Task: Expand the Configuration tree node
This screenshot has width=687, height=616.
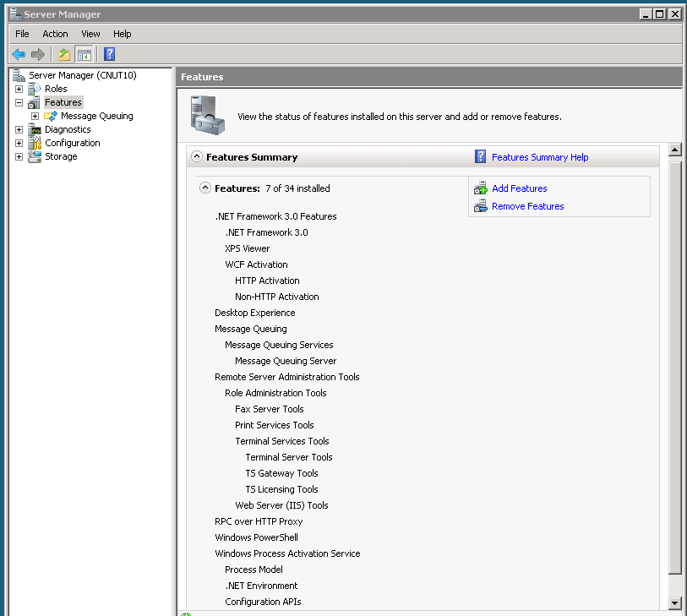Action: (x=19, y=144)
